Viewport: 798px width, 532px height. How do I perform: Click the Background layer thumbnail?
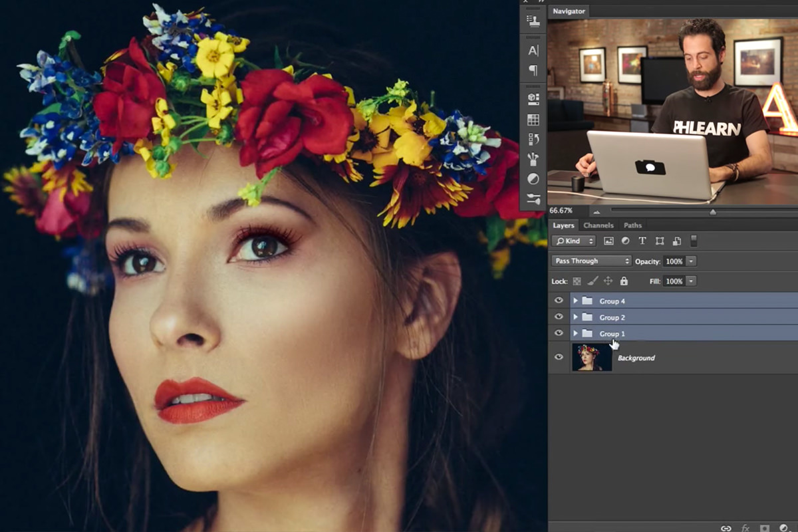pos(592,357)
